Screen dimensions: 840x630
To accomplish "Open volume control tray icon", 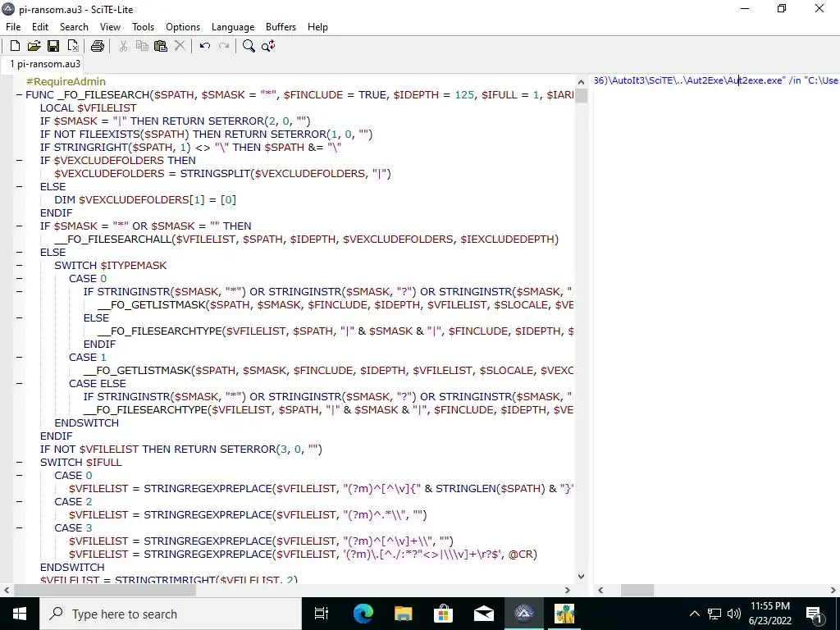I will 734,614.
